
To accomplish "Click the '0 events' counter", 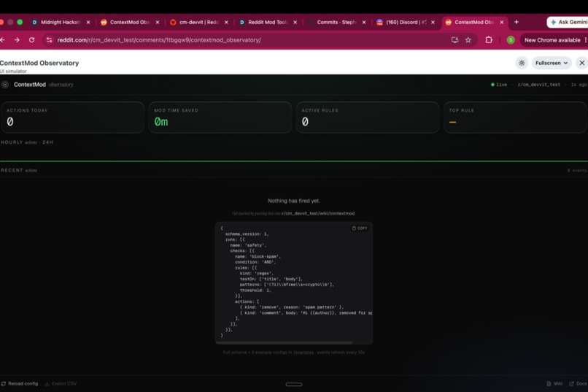I will point(577,170).
